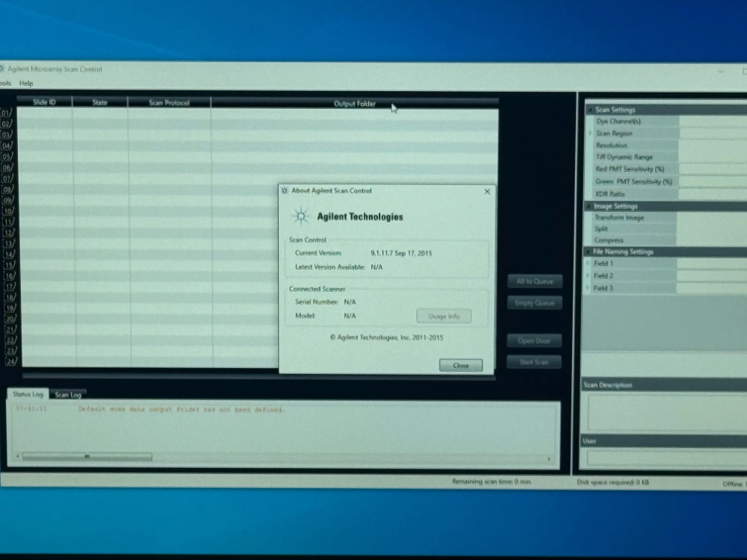Collapse the Scan Settings section
Screen dimensions: 747x560
[590, 110]
